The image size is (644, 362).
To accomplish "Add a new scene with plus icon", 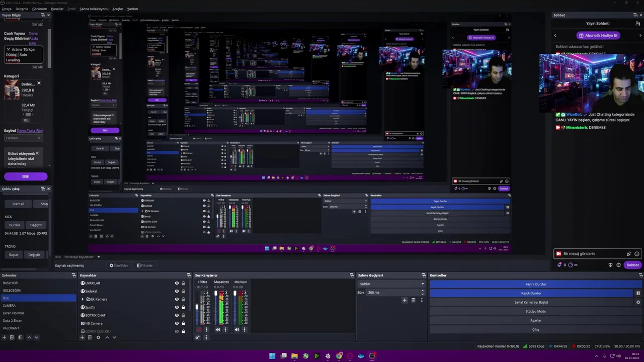I will [4, 337].
